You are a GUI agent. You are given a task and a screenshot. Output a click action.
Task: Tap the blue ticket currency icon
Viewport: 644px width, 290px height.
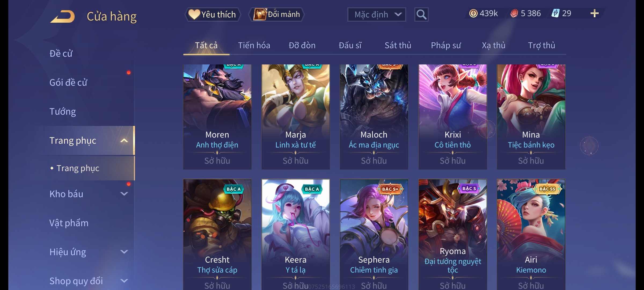point(555,13)
